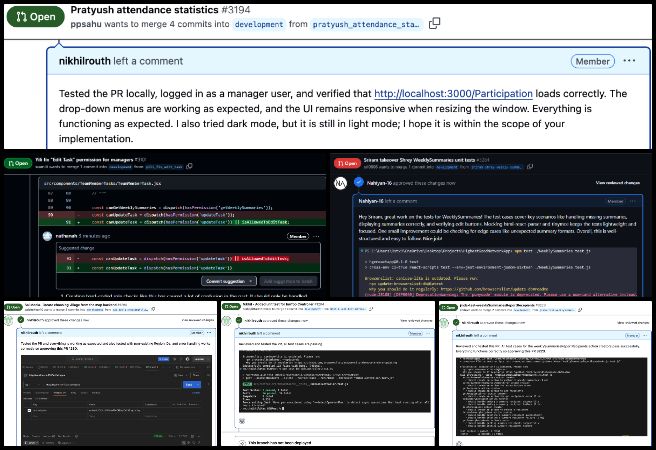This screenshot has width=656, height=450.
Task: Click View reviewed changes in WeeklySummaries PR
Action: click(618, 183)
